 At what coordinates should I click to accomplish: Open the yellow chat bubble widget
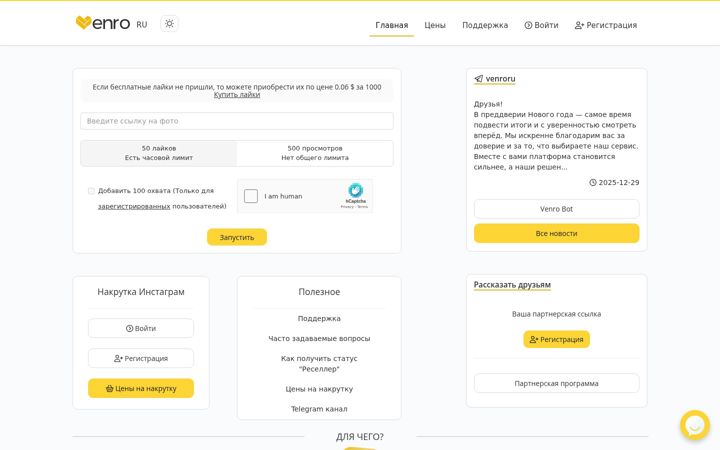695,425
